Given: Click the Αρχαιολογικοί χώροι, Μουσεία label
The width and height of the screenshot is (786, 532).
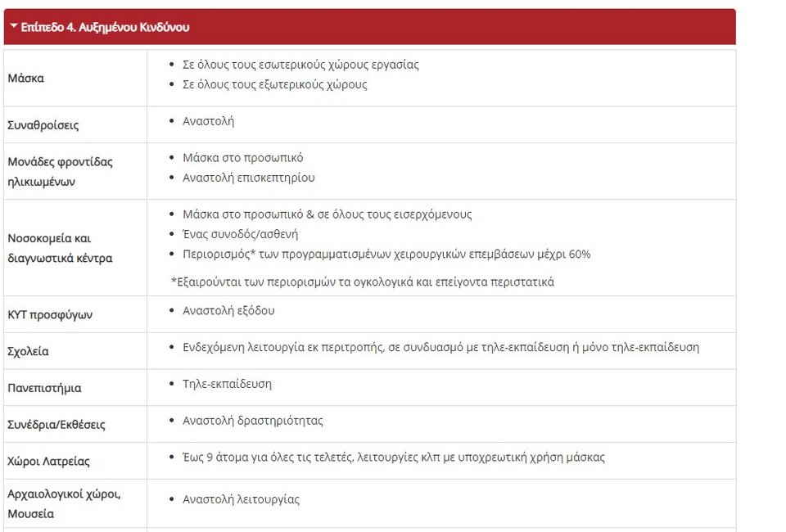Looking at the screenshot, I should pyautogui.click(x=64, y=503).
